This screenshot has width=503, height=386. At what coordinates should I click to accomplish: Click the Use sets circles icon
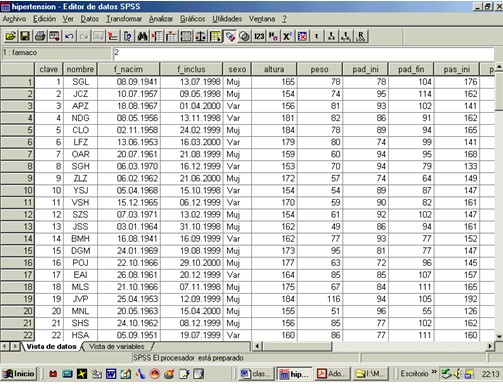coord(245,36)
